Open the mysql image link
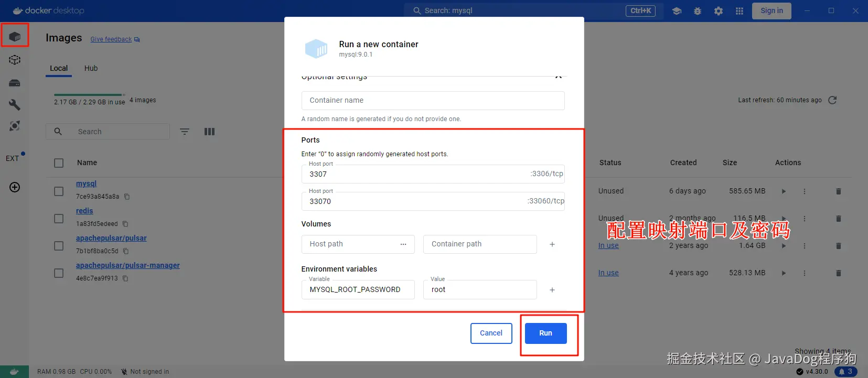 pyautogui.click(x=87, y=183)
